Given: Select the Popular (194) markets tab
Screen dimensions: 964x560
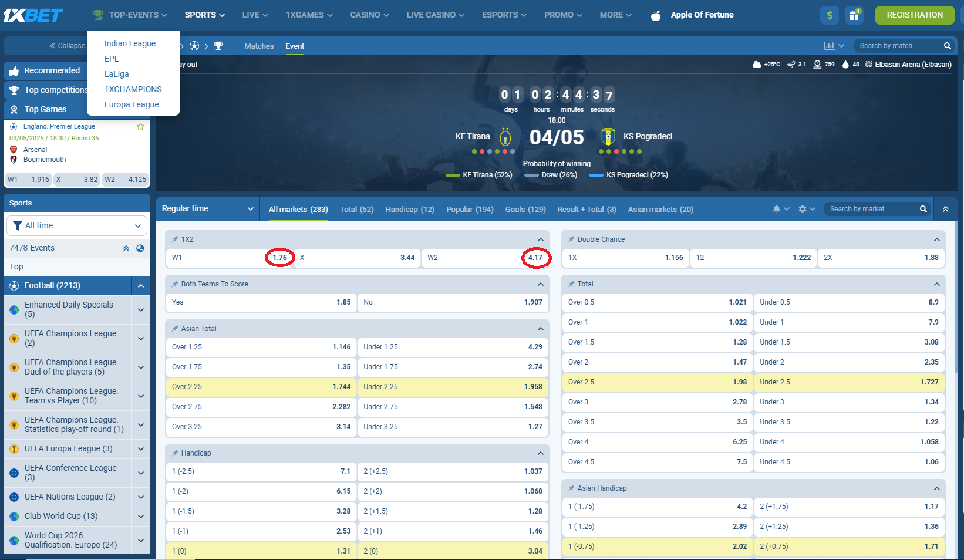Looking at the screenshot, I should tap(470, 209).
